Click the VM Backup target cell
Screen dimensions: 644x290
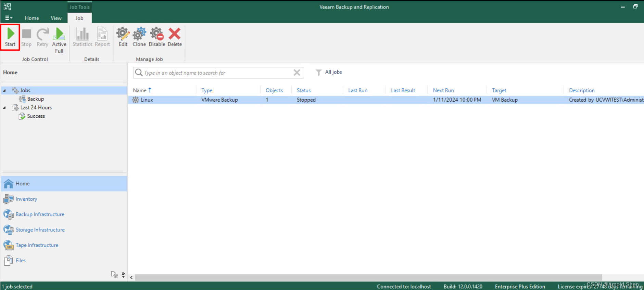505,100
